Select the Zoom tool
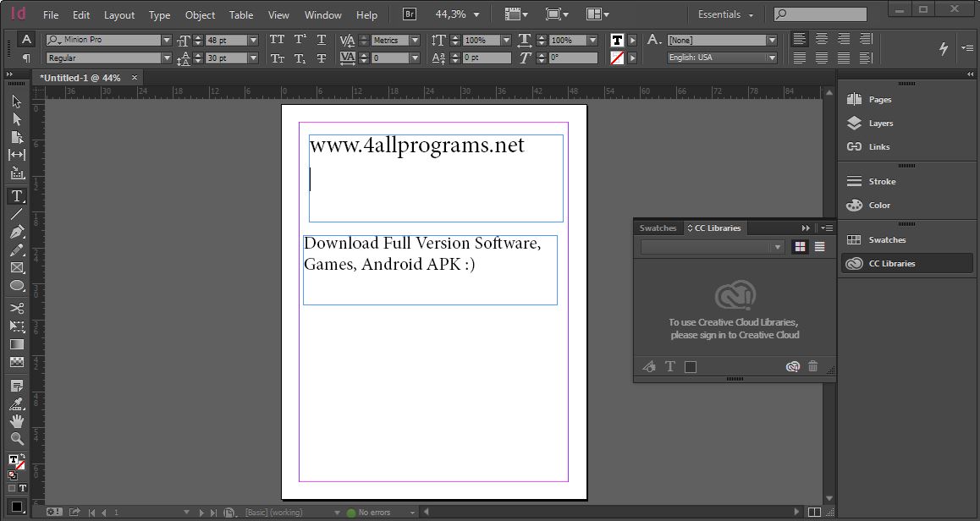 (17, 439)
